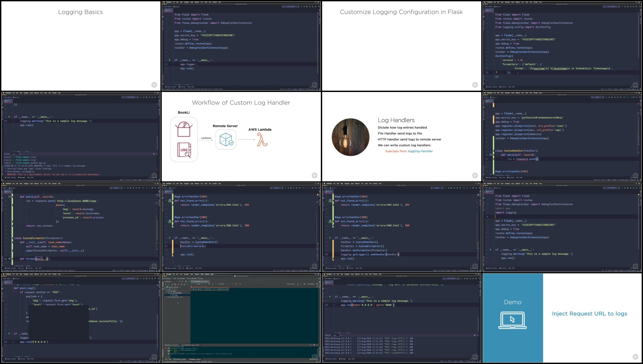Click View Query button in DataGrip toolbar
The image size is (643, 364).
tap(311, 284)
